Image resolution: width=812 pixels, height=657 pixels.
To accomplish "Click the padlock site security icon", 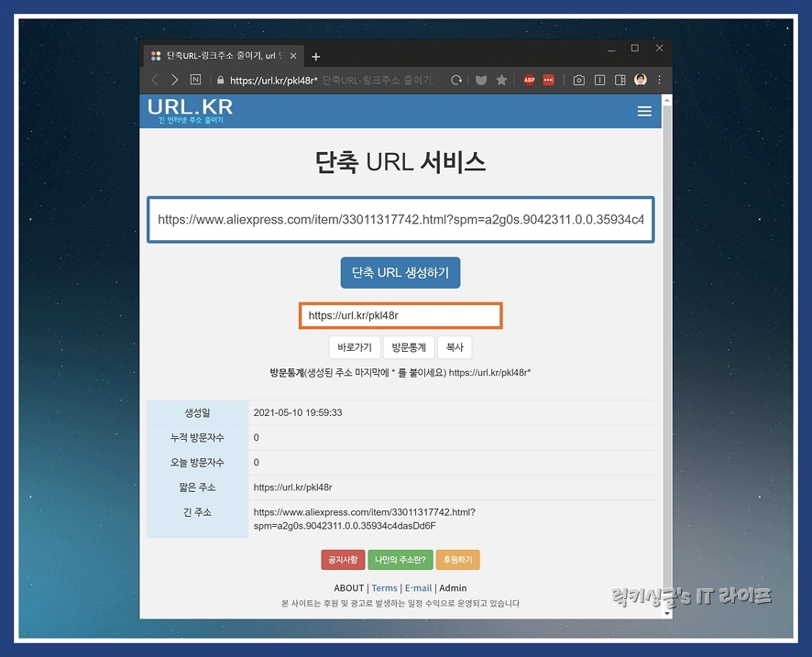I will (x=221, y=80).
